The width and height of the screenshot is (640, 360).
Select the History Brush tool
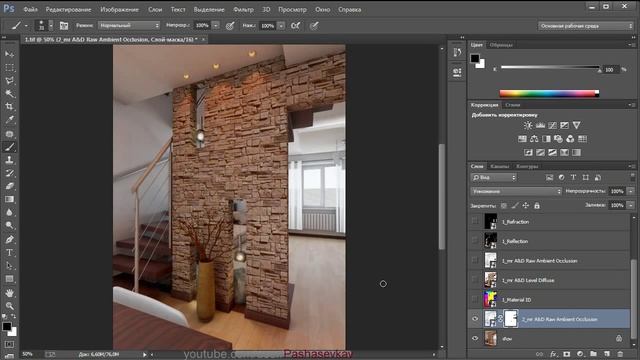click(9, 173)
